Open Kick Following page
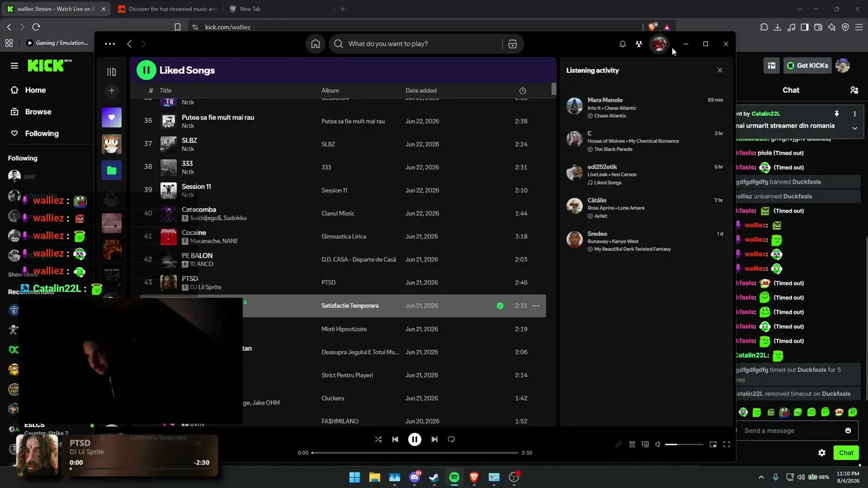This screenshot has width=868, height=488. pyautogui.click(x=35, y=134)
